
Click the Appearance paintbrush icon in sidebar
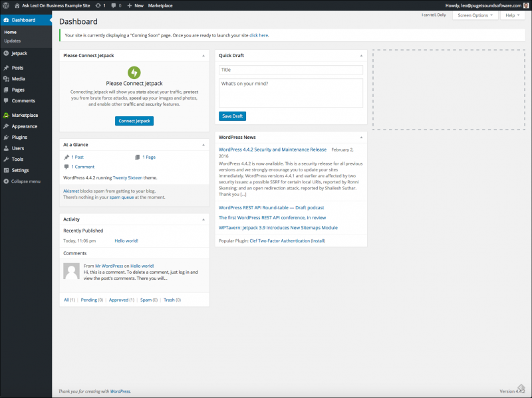point(6,126)
